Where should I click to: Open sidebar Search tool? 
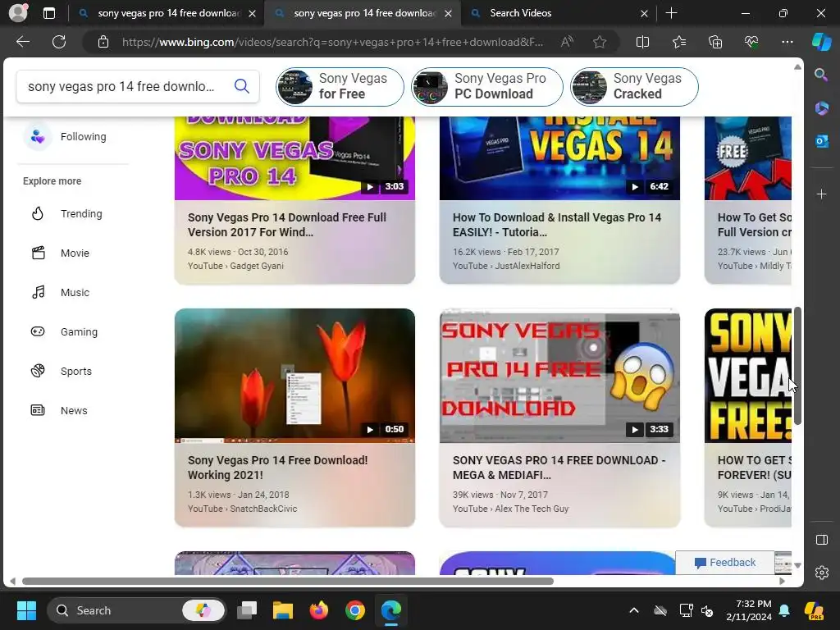821,75
